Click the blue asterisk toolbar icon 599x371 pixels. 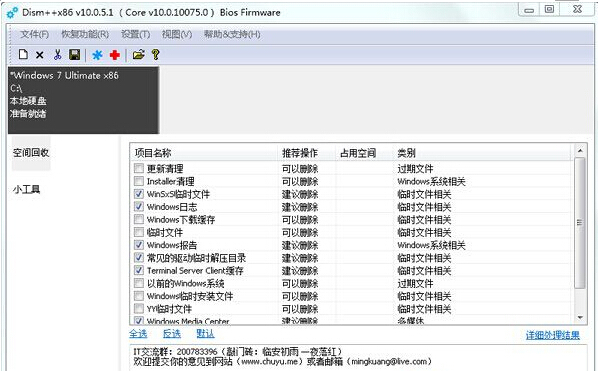tap(97, 55)
